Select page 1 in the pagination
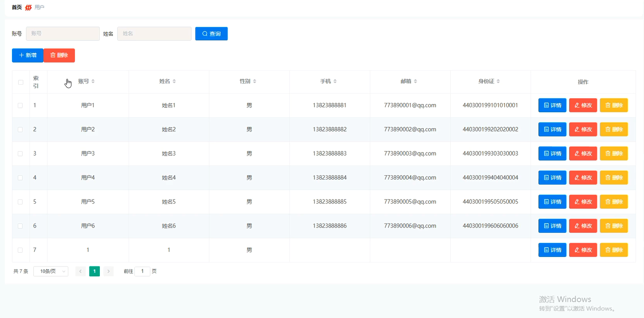Viewport: 644px width, 318px height. click(94, 271)
